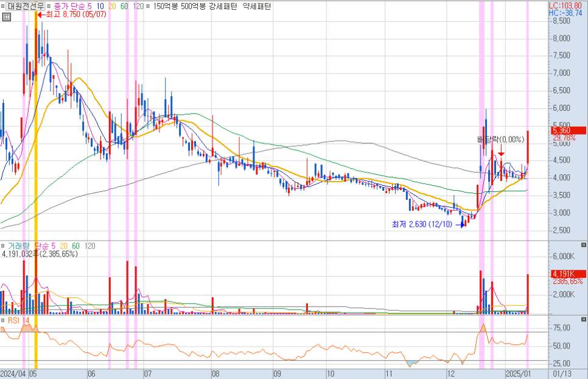Click the 50,00 RSI axis value
The image size is (588, 379).
[x=562, y=345]
